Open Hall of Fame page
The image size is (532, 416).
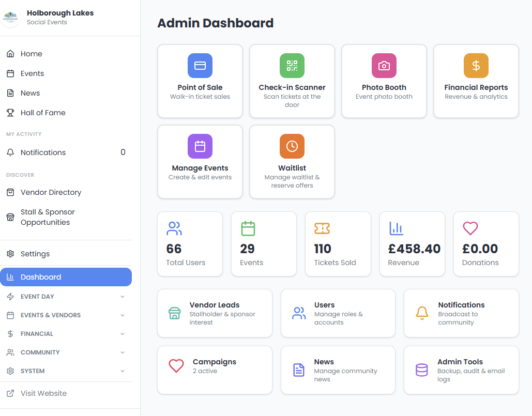click(x=66, y=113)
